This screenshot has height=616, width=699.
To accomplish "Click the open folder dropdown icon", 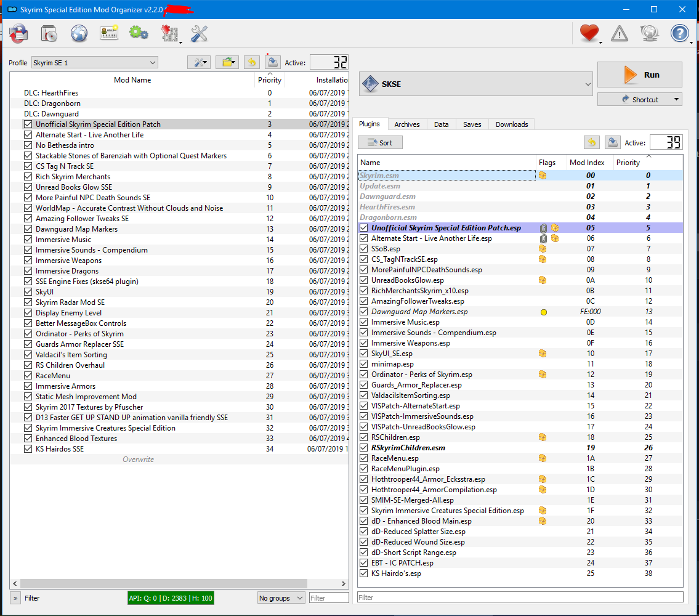I will (227, 62).
